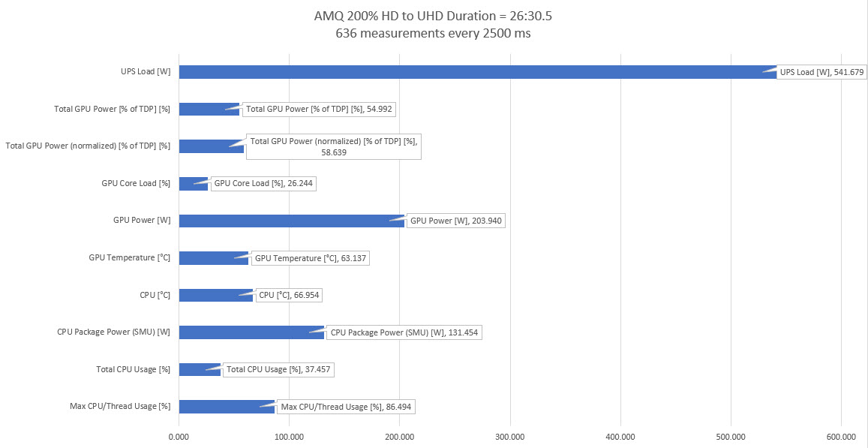868x448 pixels.
Task: Click the CPU Package Power 131.454 data label
Action: point(403,332)
